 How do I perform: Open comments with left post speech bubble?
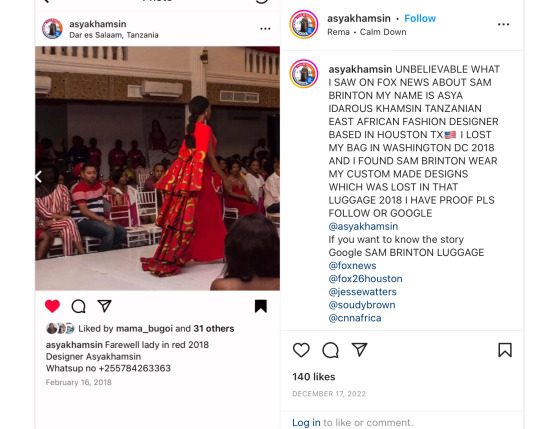[79, 306]
